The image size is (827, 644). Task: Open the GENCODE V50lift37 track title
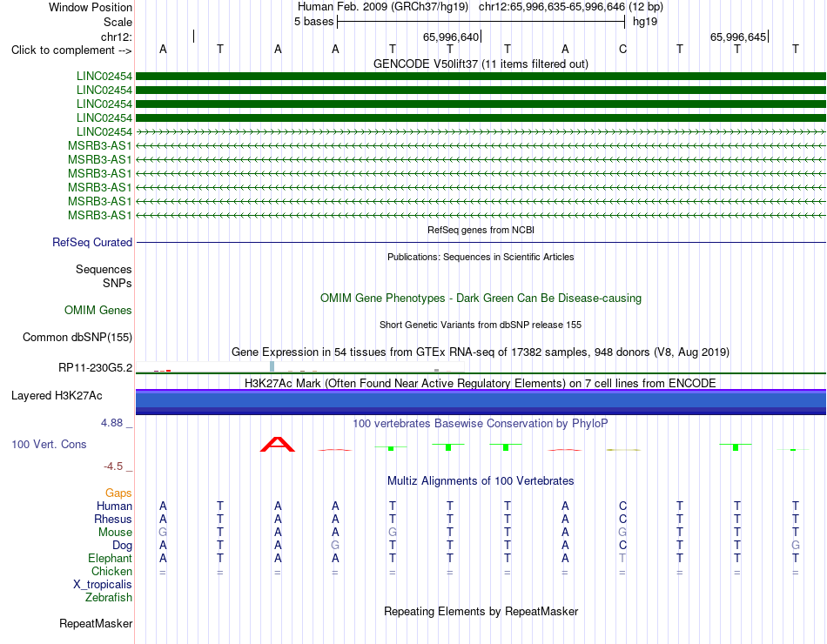481,64
